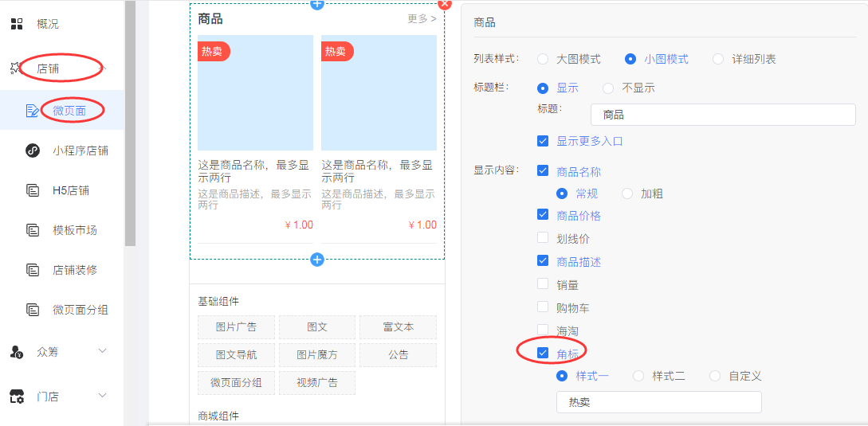Go to H5店铺
This screenshot has height=426, width=868.
point(71,190)
